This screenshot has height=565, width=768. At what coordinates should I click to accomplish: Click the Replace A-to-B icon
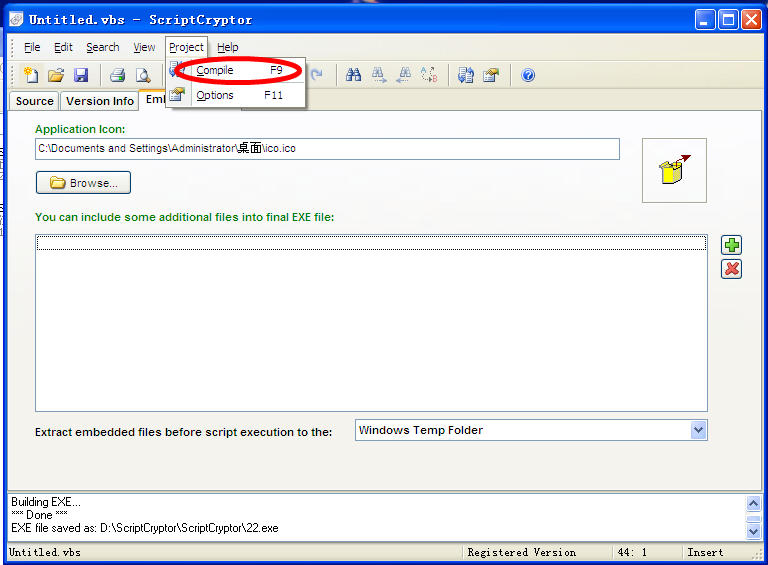click(x=429, y=75)
